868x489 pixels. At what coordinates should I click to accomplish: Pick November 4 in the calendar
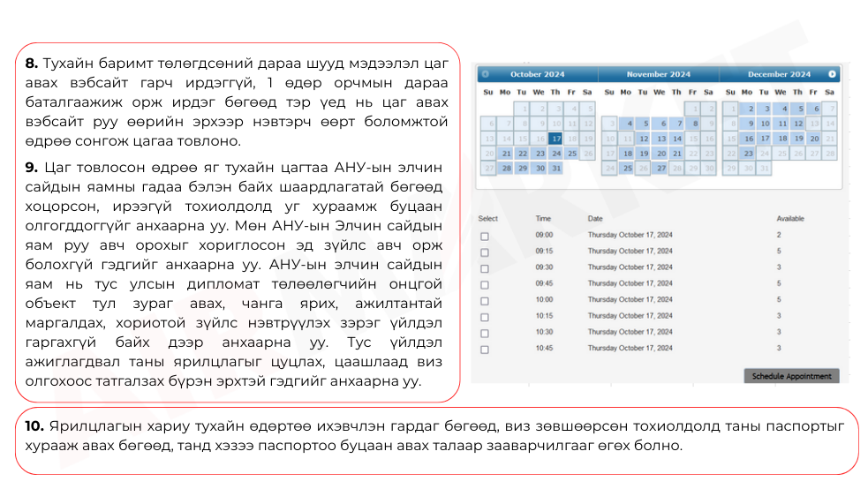tap(627, 124)
